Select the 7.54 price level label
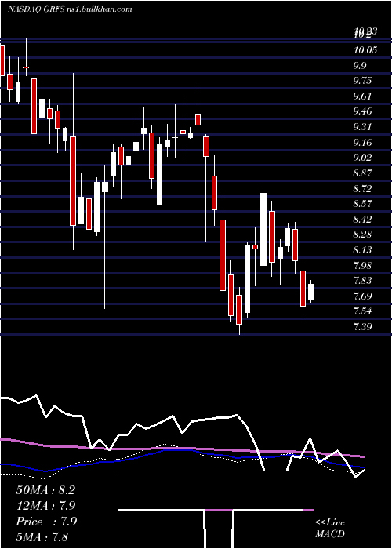Viewport: 392px width, 549px height. [x=362, y=311]
